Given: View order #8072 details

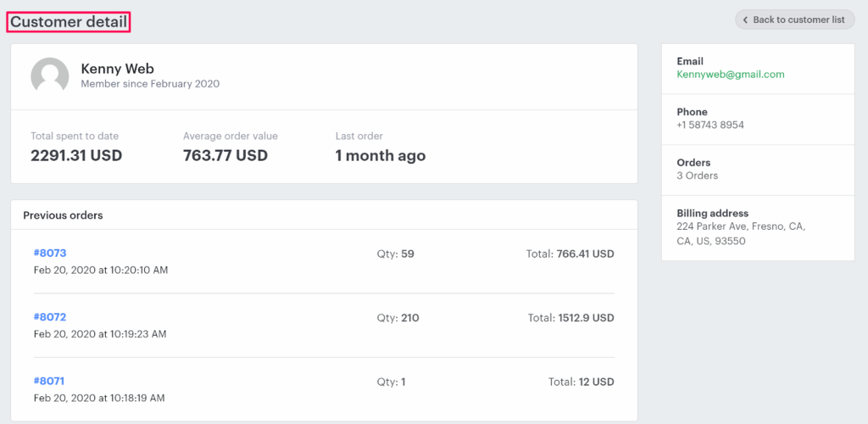Looking at the screenshot, I should tap(49, 317).
